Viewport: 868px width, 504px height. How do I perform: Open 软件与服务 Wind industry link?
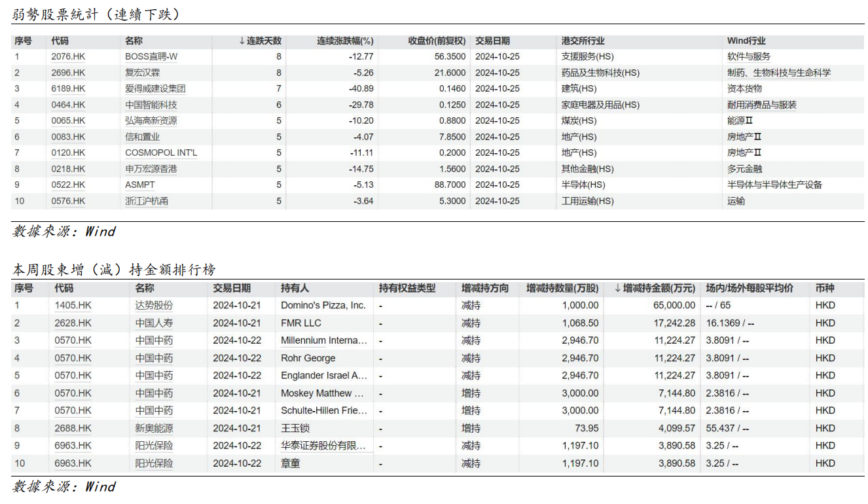click(x=749, y=57)
